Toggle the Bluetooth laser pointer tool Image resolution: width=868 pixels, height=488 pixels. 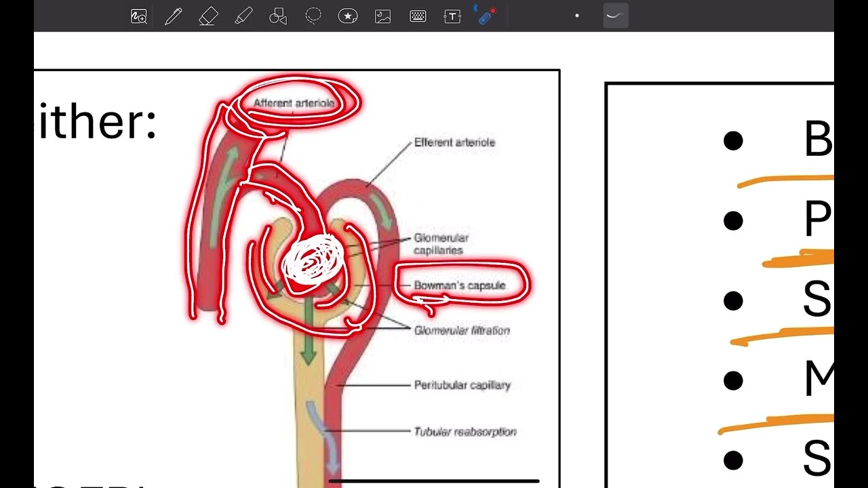click(486, 16)
